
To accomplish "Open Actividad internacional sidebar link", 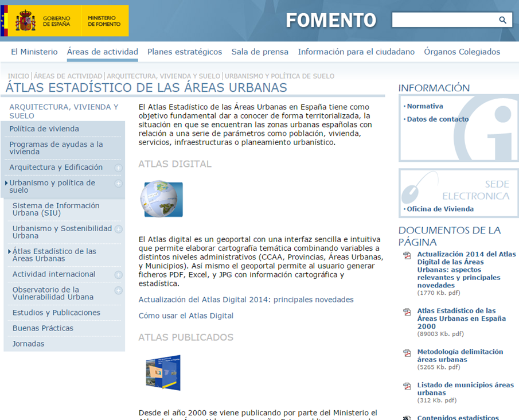I will coord(54,274).
